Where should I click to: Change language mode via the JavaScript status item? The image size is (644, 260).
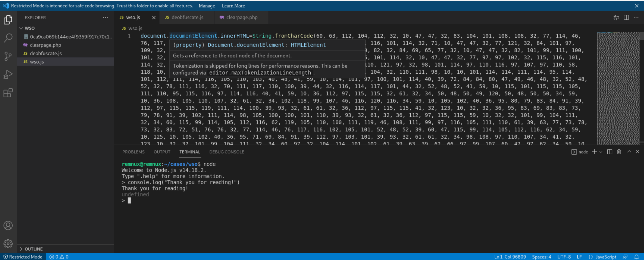(606, 256)
